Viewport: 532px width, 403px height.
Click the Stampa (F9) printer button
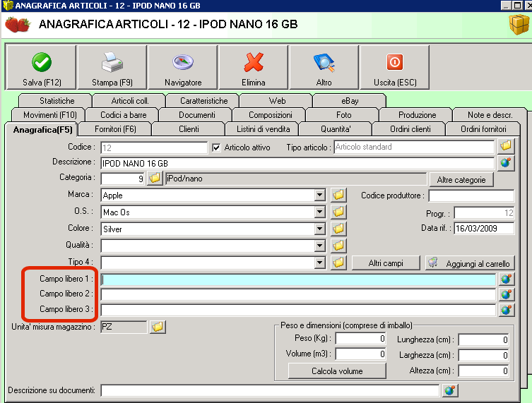tap(112, 68)
